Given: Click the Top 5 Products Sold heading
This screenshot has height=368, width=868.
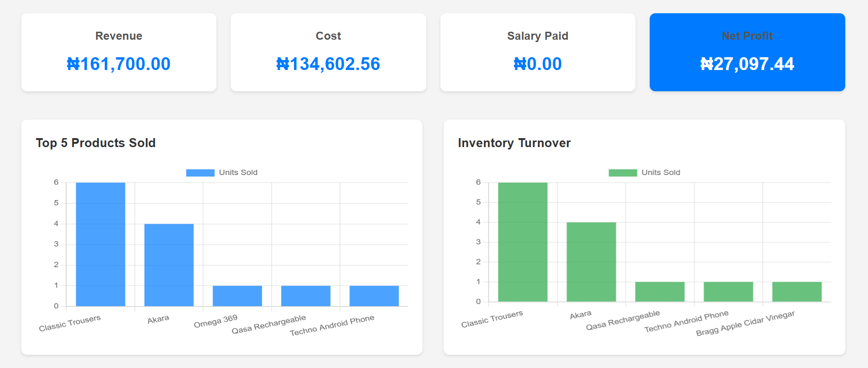Looking at the screenshot, I should pos(96,143).
